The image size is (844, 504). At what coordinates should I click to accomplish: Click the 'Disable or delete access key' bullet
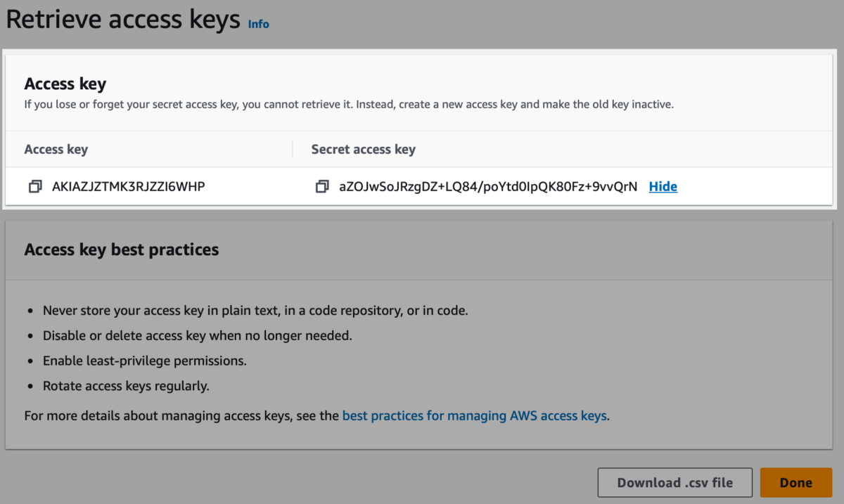click(x=198, y=335)
